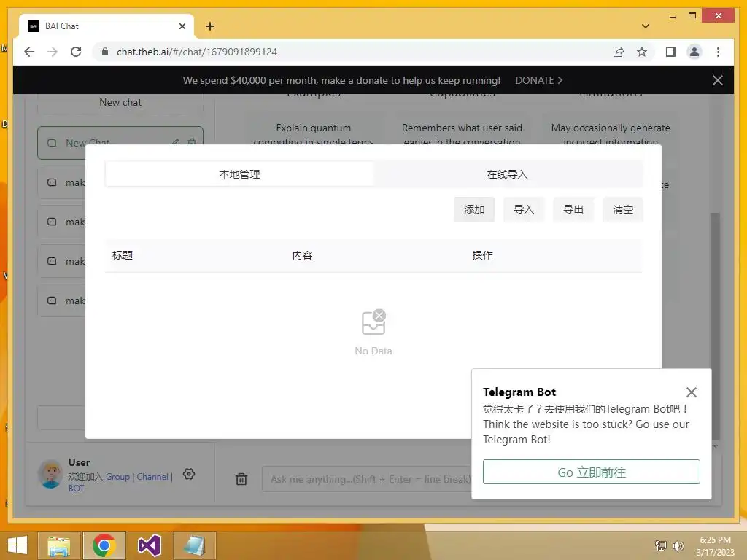Dismiss the donation banner
The image size is (747, 560).
pos(718,80)
